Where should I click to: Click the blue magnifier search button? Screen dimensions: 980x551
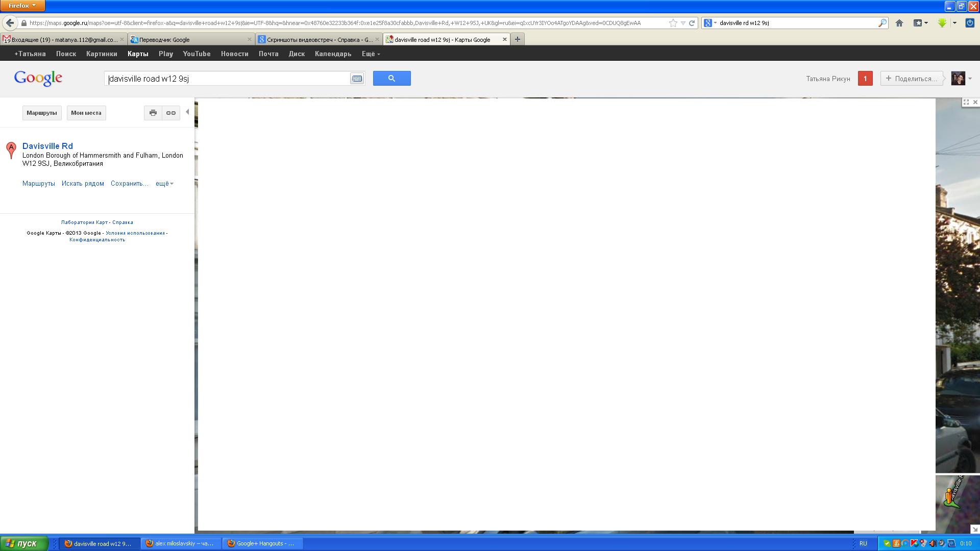pyautogui.click(x=391, y=79)
